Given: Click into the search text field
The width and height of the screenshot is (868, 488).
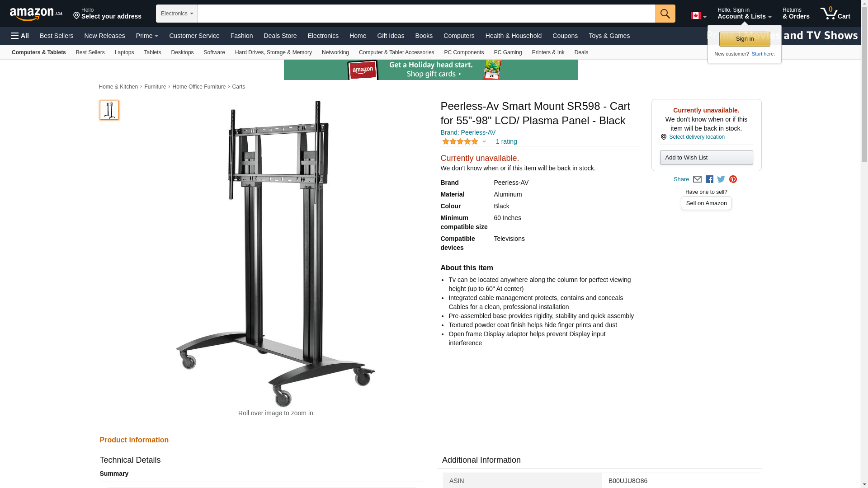Looking at the screenshot, I should [426, 14].
